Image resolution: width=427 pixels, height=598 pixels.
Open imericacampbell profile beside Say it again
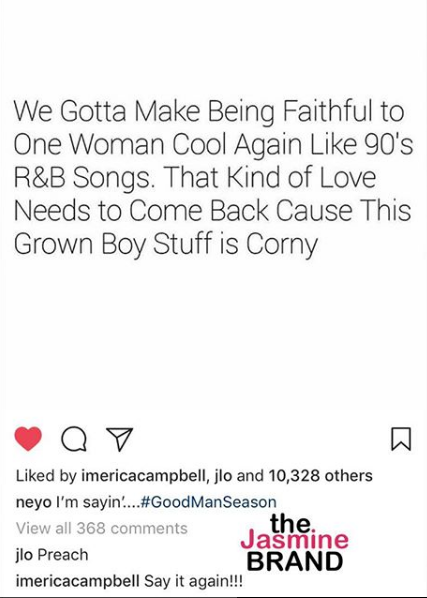(77, 581)
